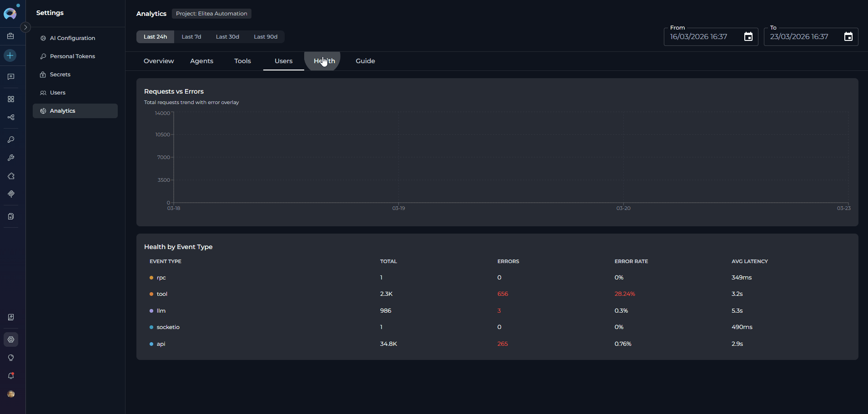Switch to the Health tab
Screen dimensions: 868x414
tap(324, 61)
